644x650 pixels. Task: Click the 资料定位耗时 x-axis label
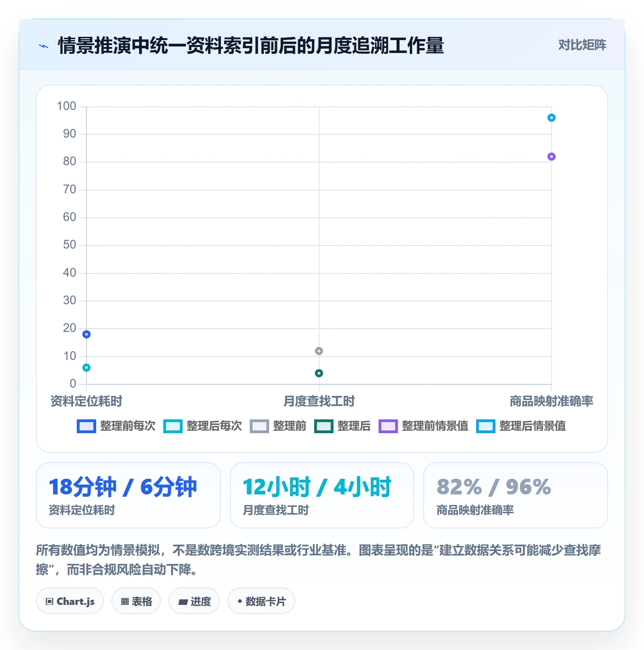(x=86, y=401)
